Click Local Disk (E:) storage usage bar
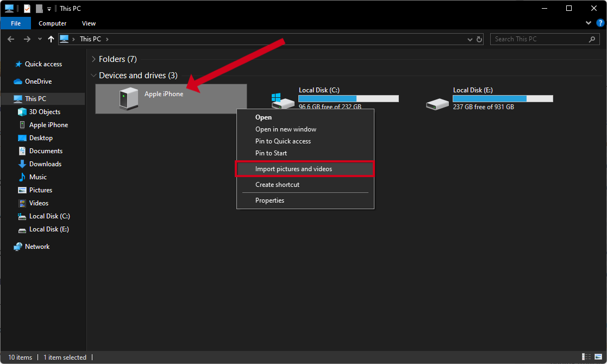Viewport: 607px width, 364px height. [x=503, y=99]
